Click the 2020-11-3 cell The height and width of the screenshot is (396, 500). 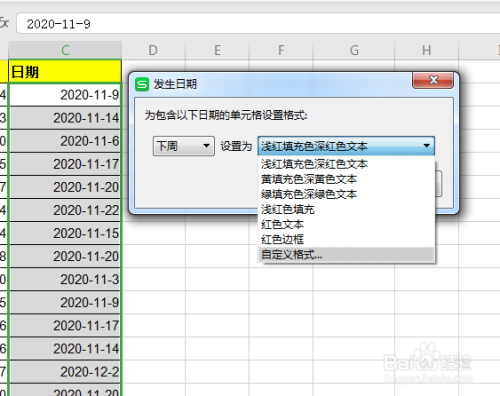(65, 279)
